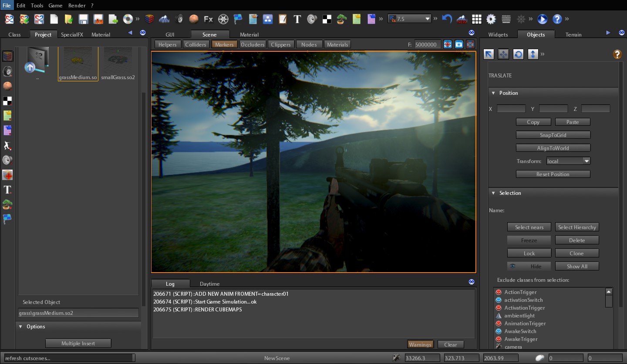
Task: Select the rotate tool icon in Objects panel
Action: pyautogui.click(x=518, y=54)
